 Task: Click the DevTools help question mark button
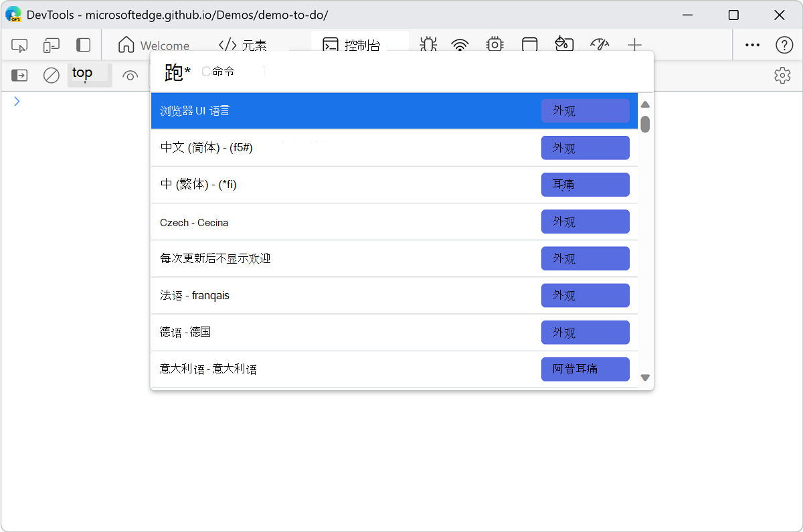[784, 45]
